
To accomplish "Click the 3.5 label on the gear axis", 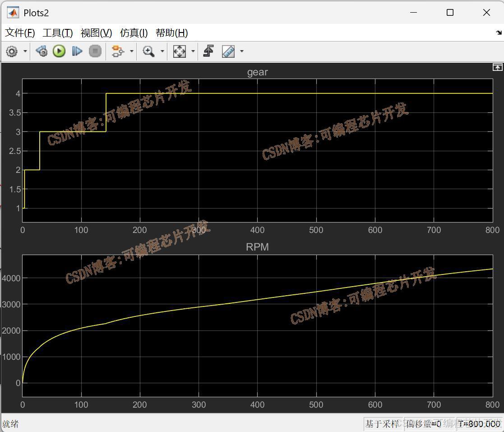I will 15,112.
